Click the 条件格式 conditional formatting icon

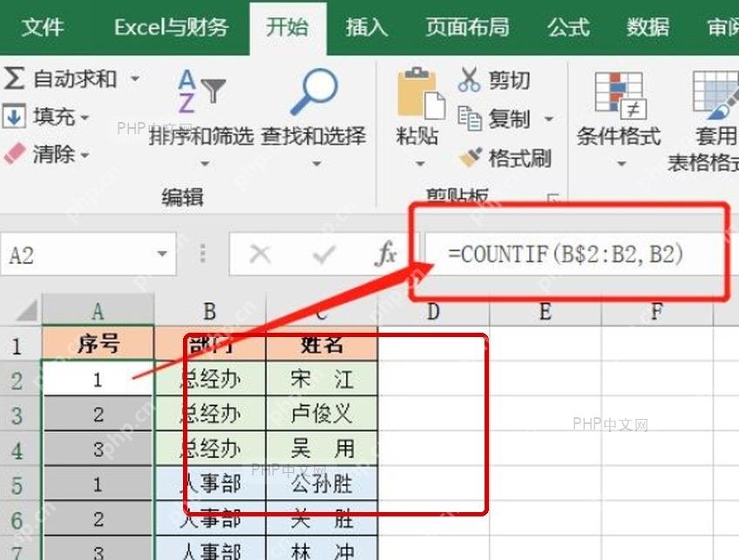pos(620,95)
